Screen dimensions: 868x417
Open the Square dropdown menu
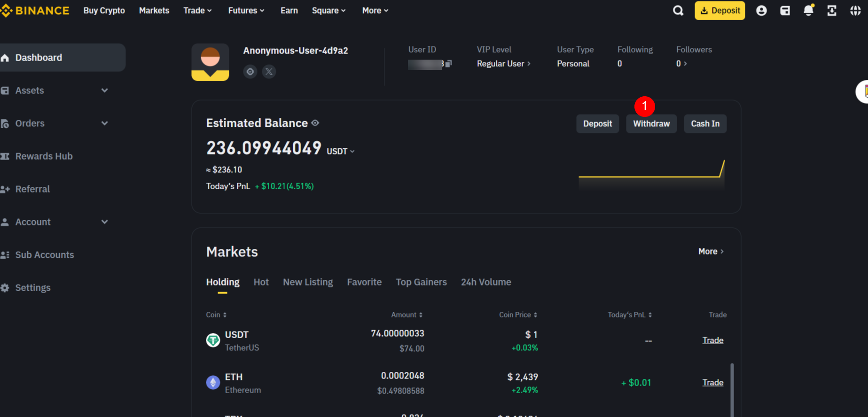[328, 10]
